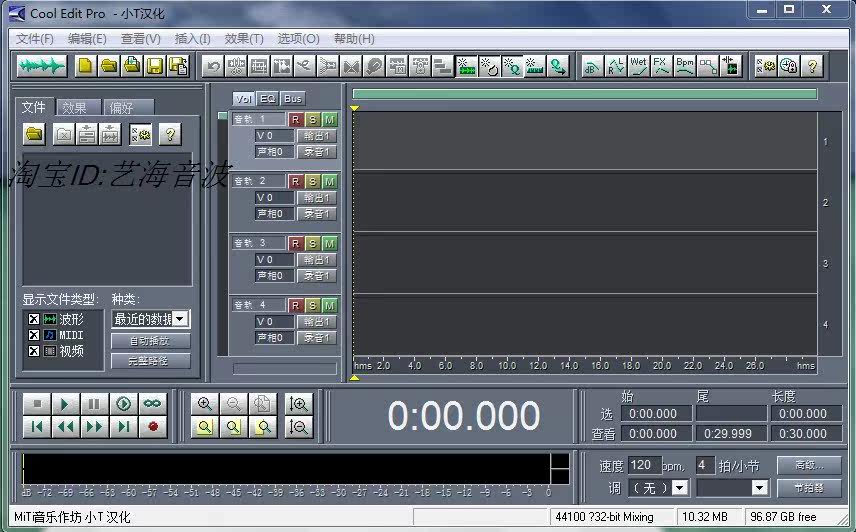
Task: Switch to waveform edit view icon
Action: click(41, 67)
